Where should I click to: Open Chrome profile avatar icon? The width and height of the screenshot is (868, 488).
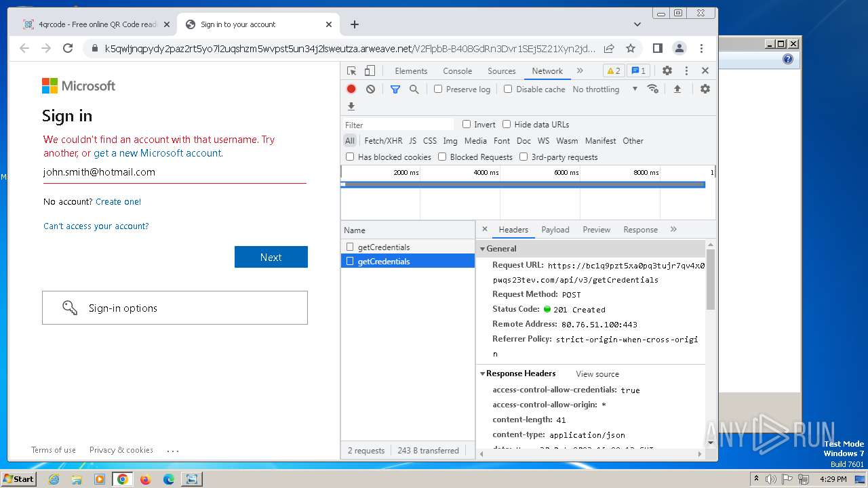click(x=679, y=48)
